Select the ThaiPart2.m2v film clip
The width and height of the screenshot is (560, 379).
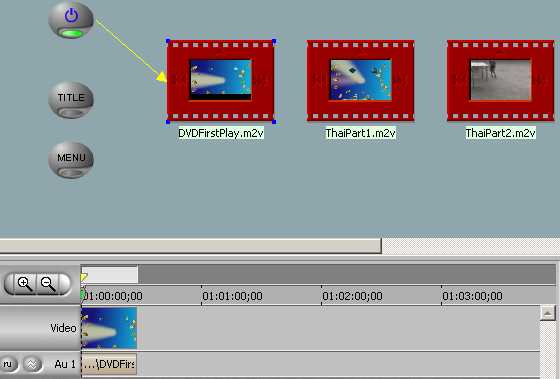point(501,81)
